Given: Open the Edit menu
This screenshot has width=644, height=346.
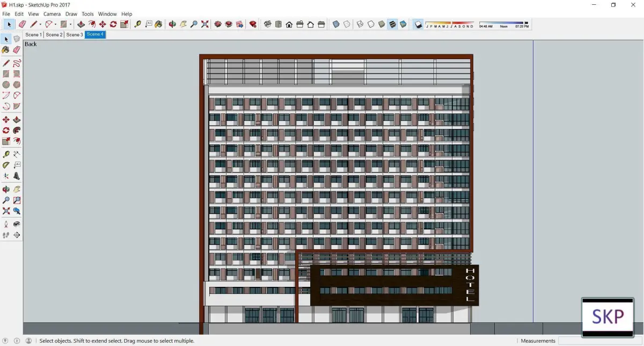Looking at the screenshot, I should [19, 14].
